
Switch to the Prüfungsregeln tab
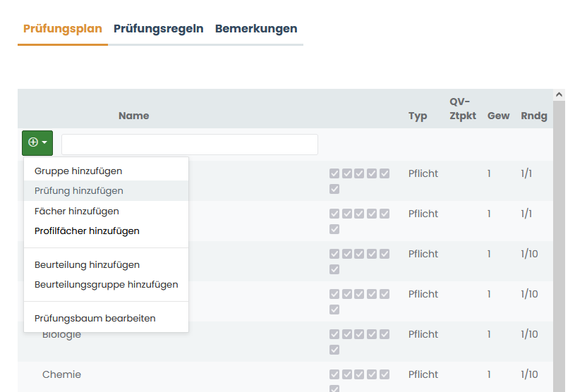tap(158, 29)
